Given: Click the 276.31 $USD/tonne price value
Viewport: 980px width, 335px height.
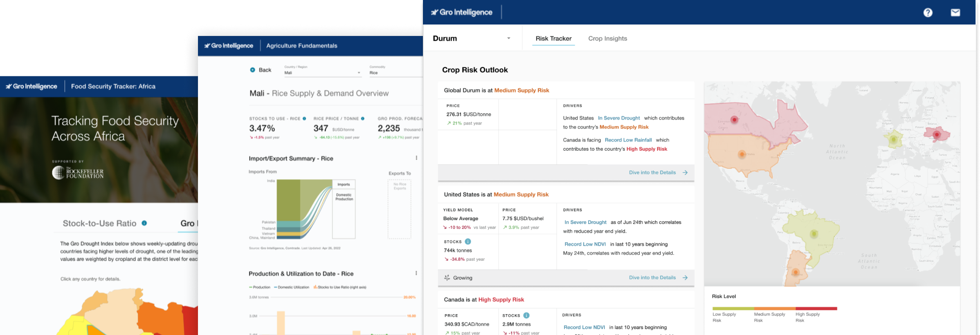Looking at the screenshot, I should [469, 114].
